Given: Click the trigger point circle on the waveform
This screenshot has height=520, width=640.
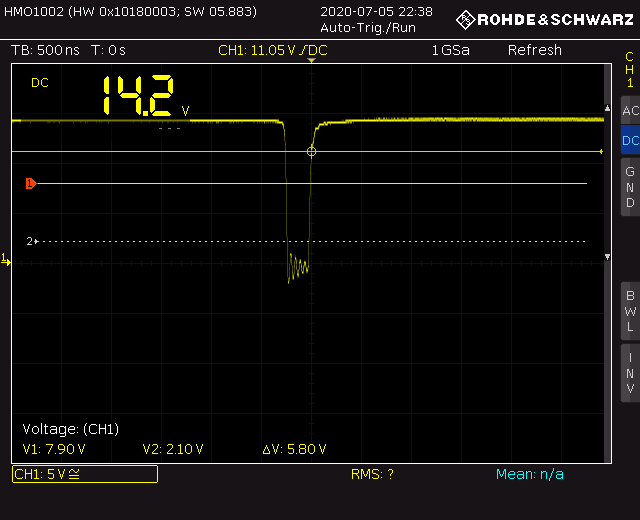Looking at the screenshot, I should pos(311,151).
